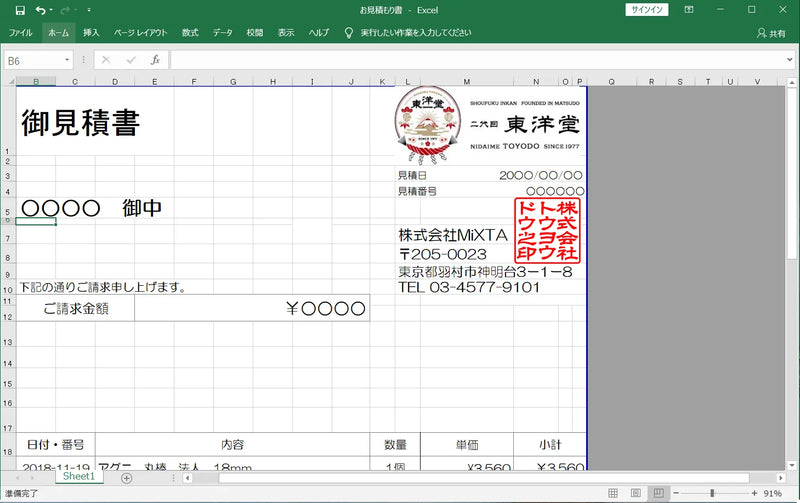Click the Redo arrow icon
Image resolution: width=800 pixels, height=503 pixels.
65,10
